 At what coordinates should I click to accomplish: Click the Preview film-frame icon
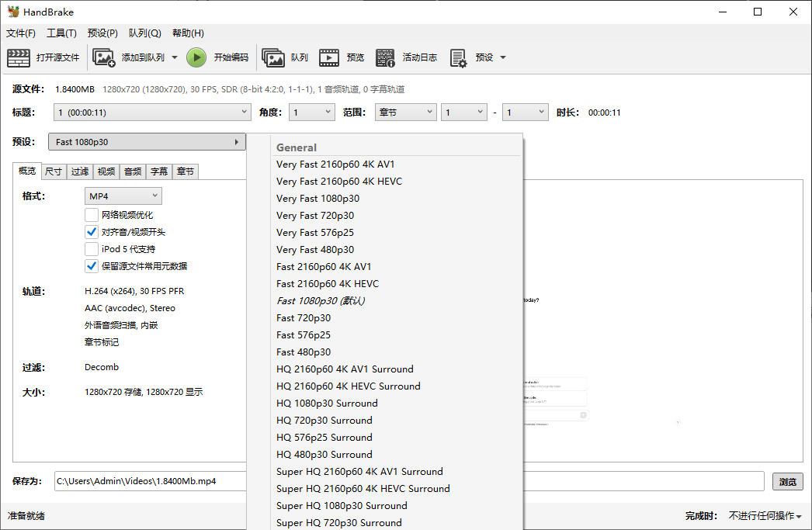(x=329, y=57)
